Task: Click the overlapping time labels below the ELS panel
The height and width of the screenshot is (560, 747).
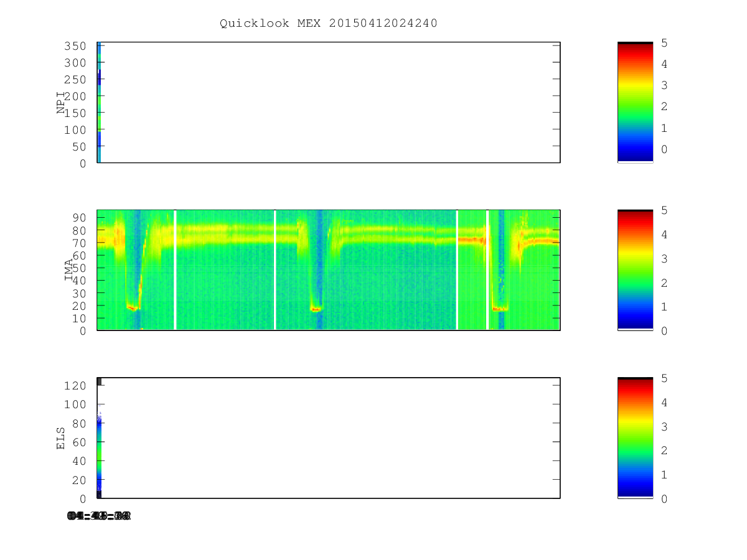Action: click(x=99, y=516)
